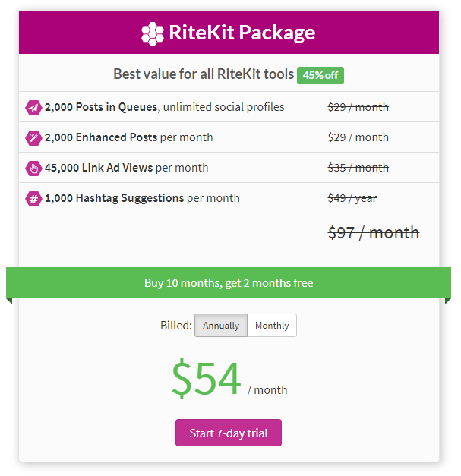Click the hashtag Suggestions hexagon icon
461x476 pixels.
[33, 199]
